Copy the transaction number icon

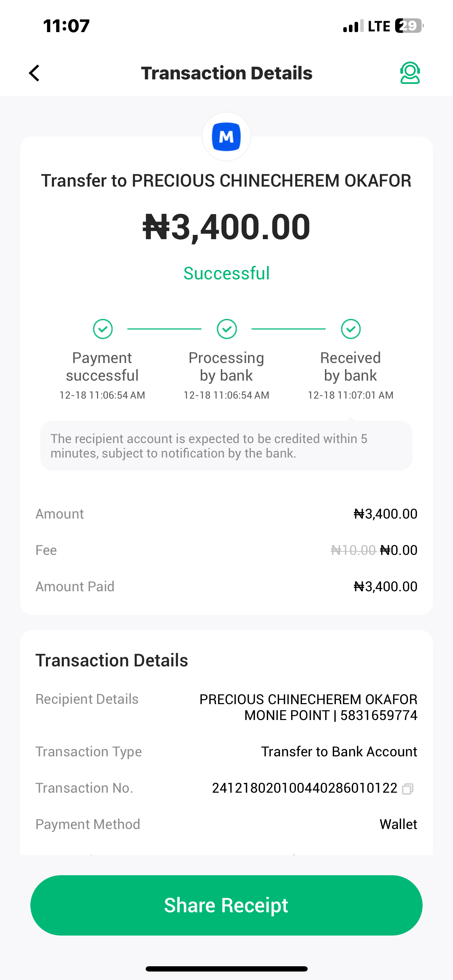pyautogui.click(x=407, y=789)
